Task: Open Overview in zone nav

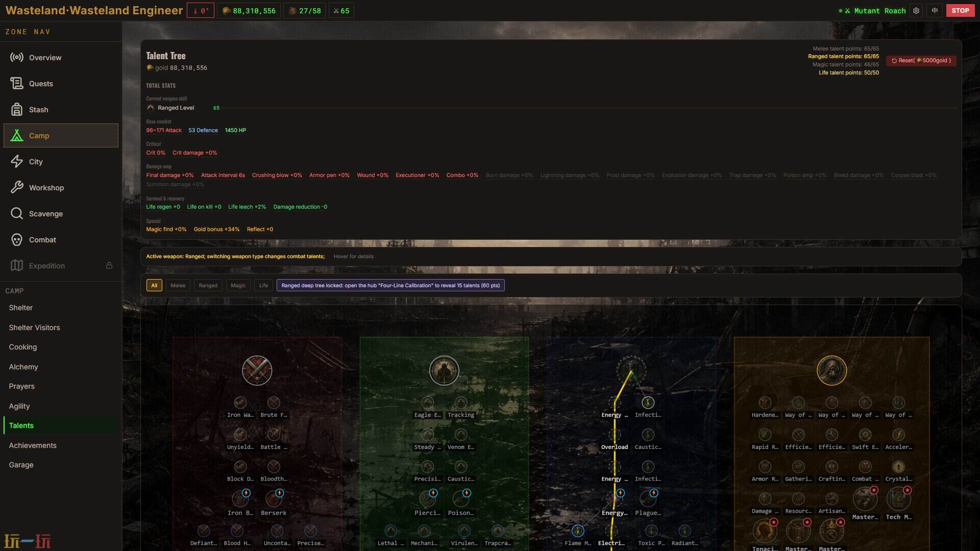Action: [61, 58]
